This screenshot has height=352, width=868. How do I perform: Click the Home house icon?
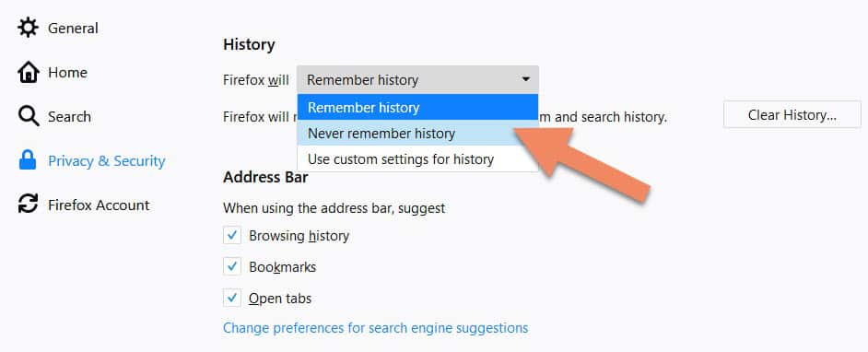(x=29, y=73)
